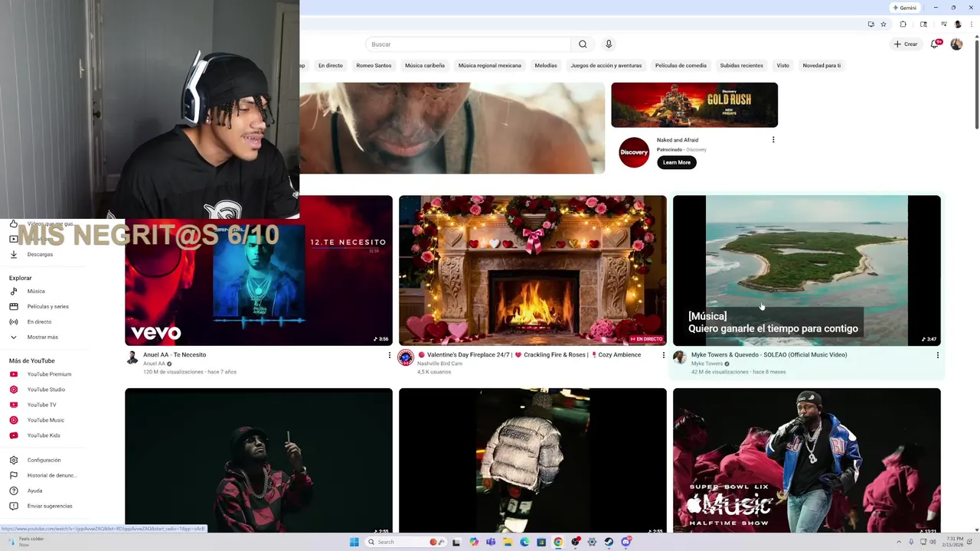Select Novedad para ti chip

coord(822,66)
